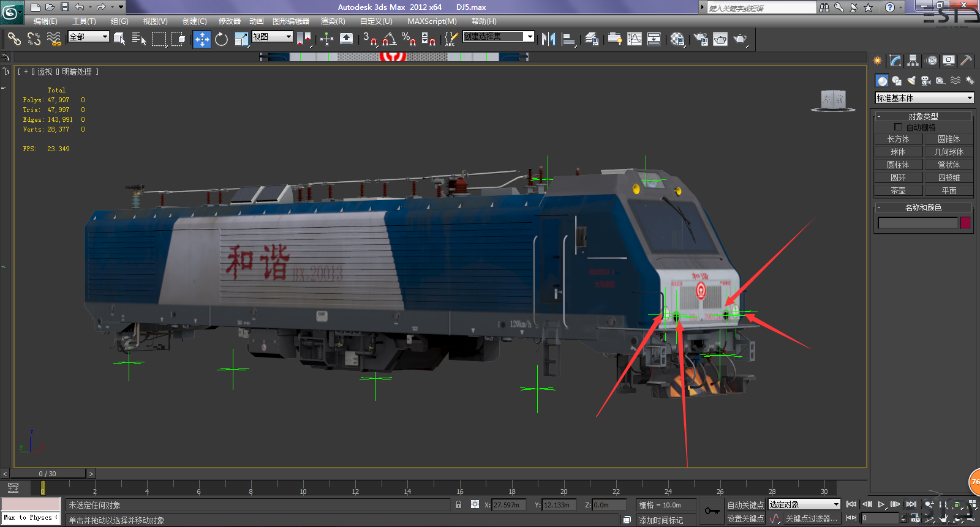Toggle the selection lock icon
Image resolution: width=980 pixels, height=527 pixels.
[458, 504]
